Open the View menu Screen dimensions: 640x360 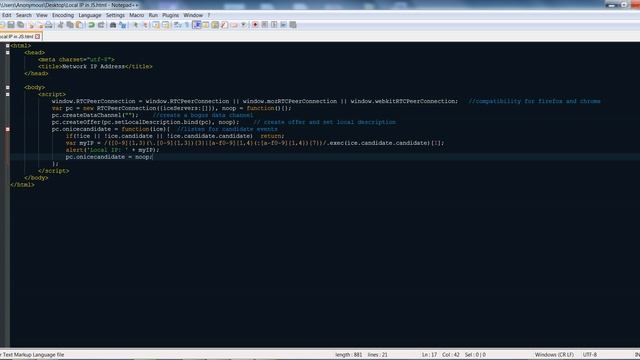pyautogui.click(x=42, y=15)
